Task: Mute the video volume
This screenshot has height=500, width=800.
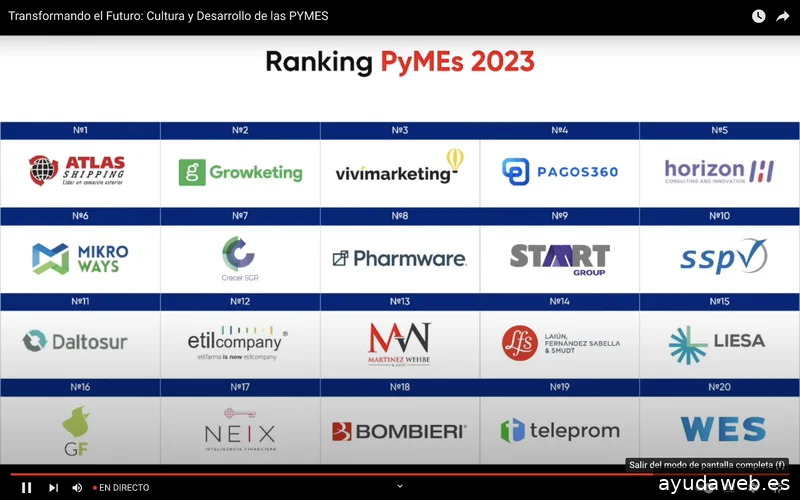Action: [x=77, y=488]
